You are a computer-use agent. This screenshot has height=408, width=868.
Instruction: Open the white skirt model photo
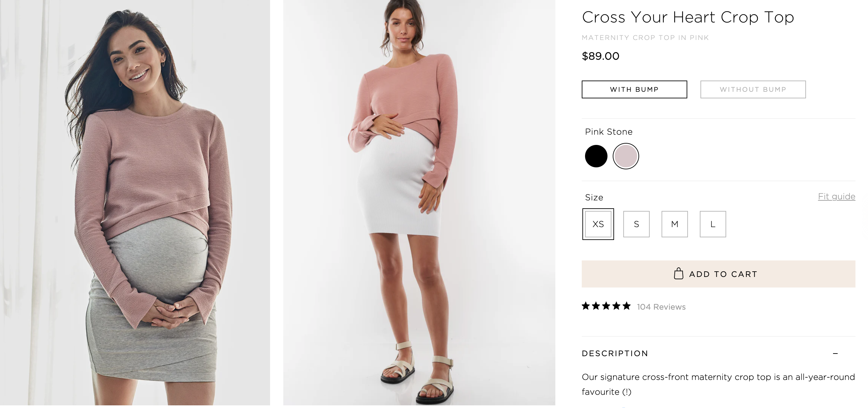tap(419, 202)
